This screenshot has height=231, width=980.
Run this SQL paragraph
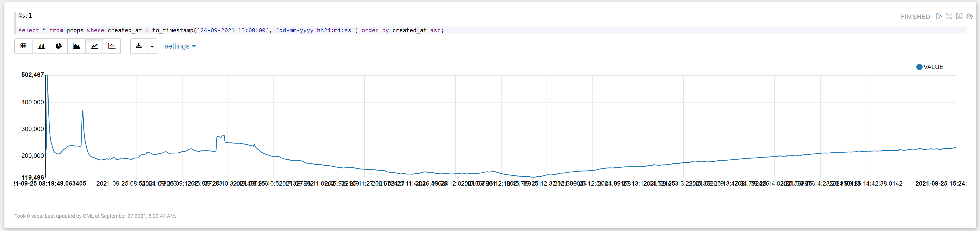pos(939,16)
